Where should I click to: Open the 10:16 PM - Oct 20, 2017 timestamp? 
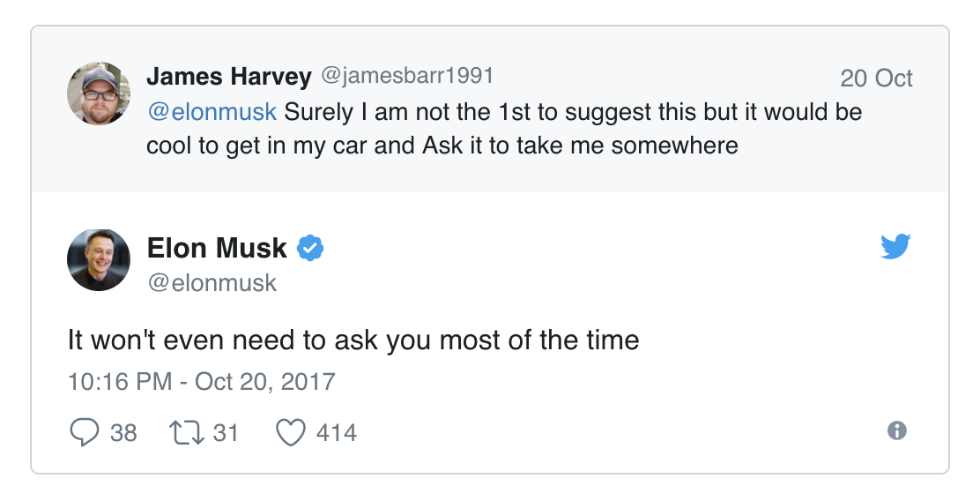[202, 382]
